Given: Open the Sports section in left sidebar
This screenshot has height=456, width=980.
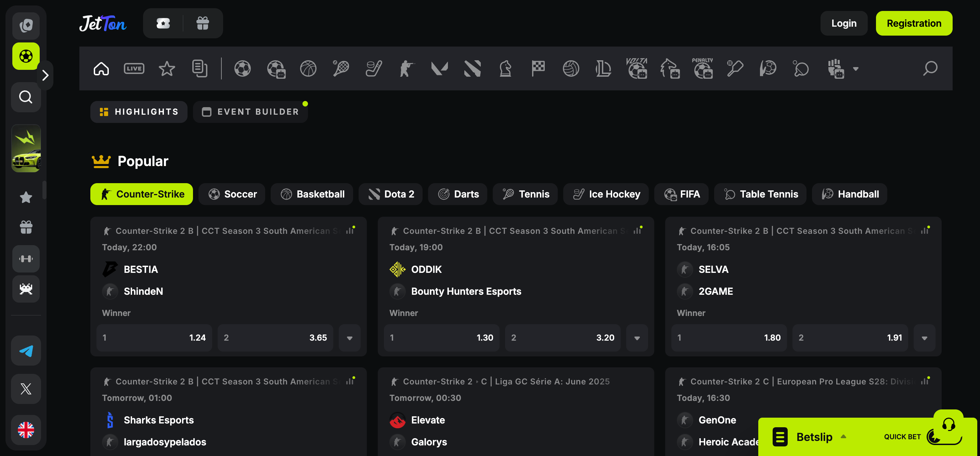Looking at the screenshot, I should click(26, 56).
